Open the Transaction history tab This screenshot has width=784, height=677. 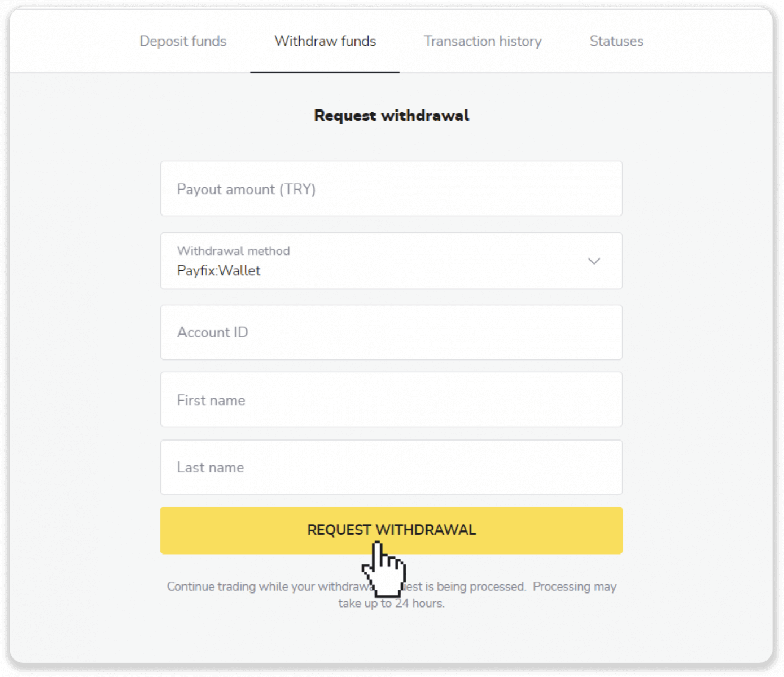pos(482,41)
